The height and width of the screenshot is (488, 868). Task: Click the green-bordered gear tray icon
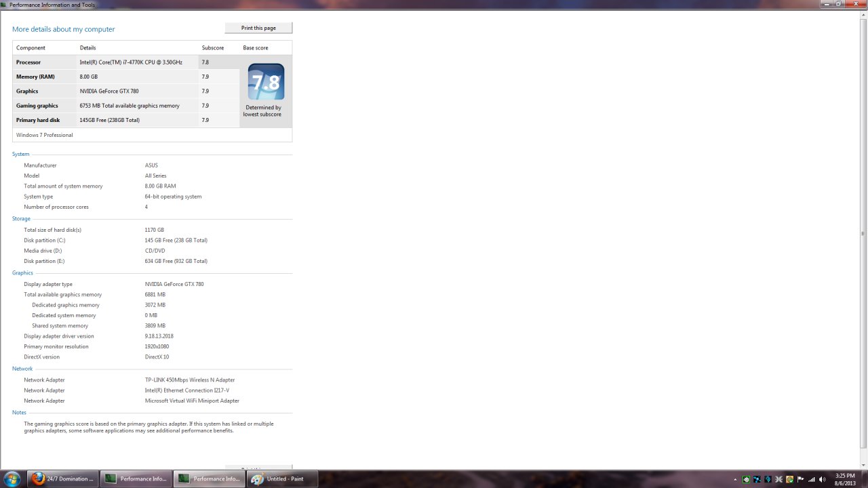click(747, 479)
